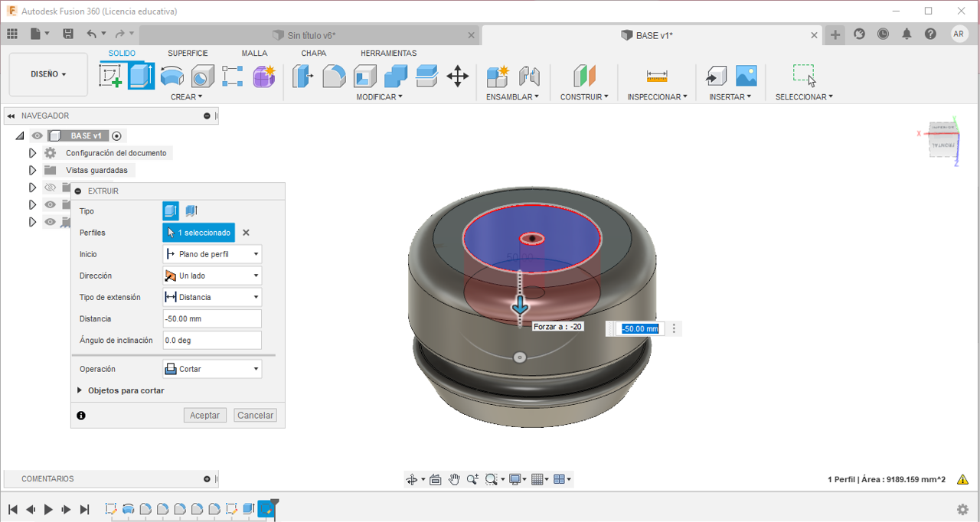Open notifications bell icon
Viewport: 980px width, 522px height.
[x=906, y=34]
